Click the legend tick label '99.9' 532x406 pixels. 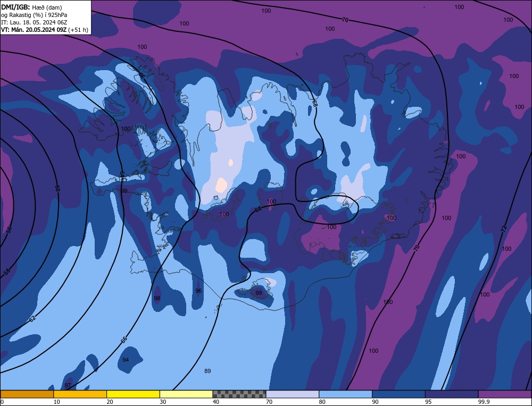pos(484,402)
